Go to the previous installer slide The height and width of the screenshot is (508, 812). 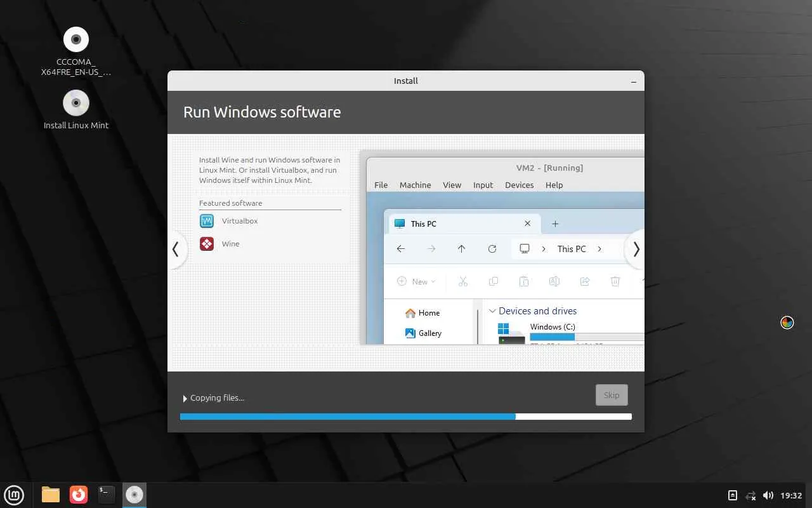tap(176, 250)
